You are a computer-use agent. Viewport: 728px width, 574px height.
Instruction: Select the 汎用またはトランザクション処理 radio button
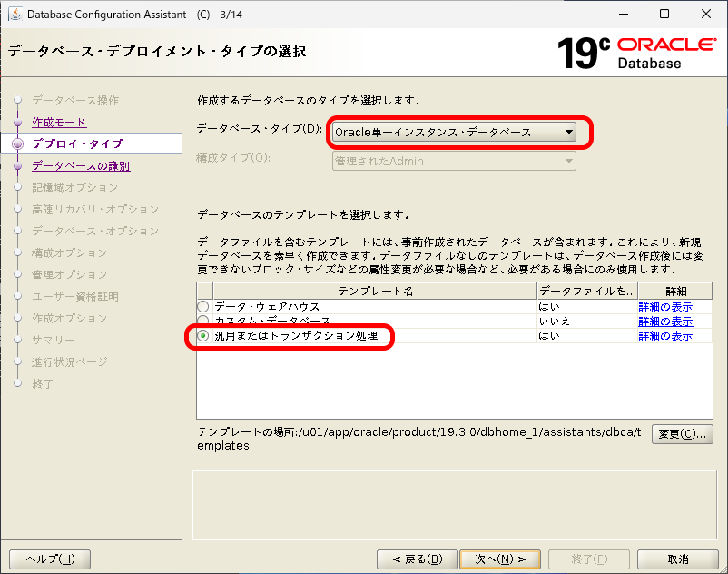coord(205,336)
